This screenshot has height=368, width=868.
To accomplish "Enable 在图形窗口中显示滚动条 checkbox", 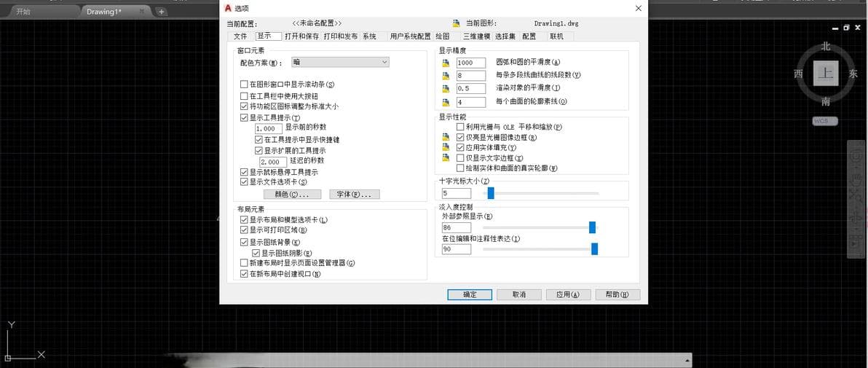I will pyautogui.click(x=244, y=85).
